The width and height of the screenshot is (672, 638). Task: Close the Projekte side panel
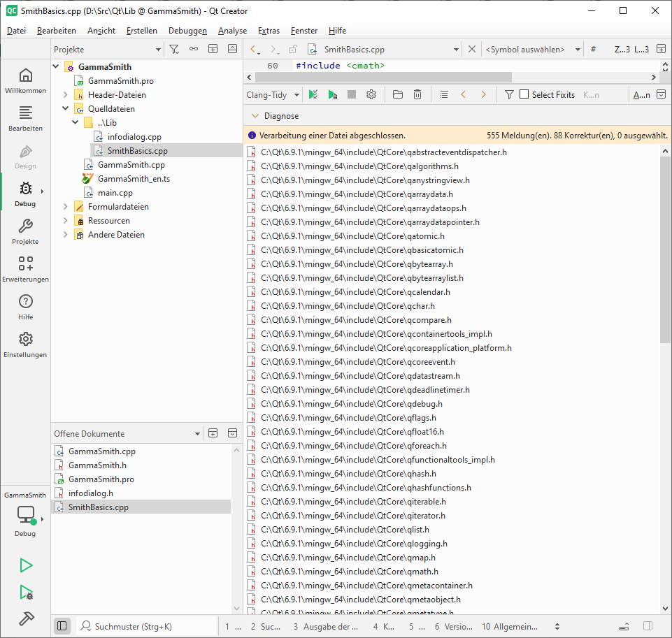pyautogui.click(x=232, y=49)
